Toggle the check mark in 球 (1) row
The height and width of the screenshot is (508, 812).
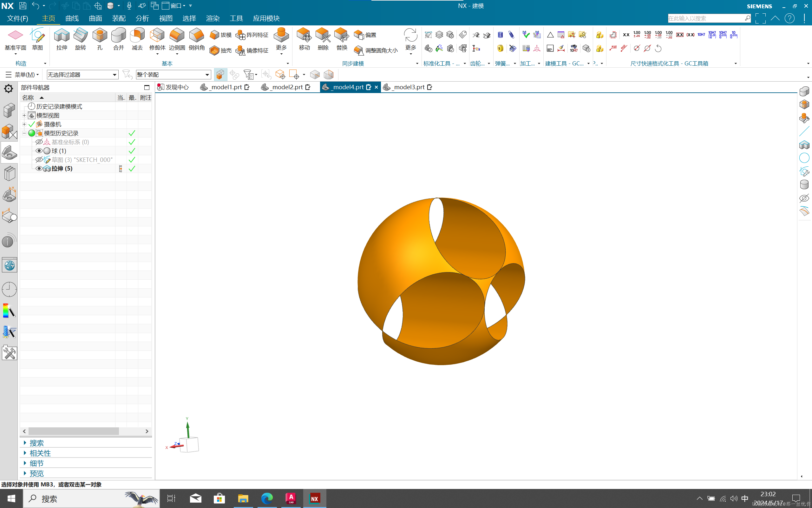[x=132, y=151]
